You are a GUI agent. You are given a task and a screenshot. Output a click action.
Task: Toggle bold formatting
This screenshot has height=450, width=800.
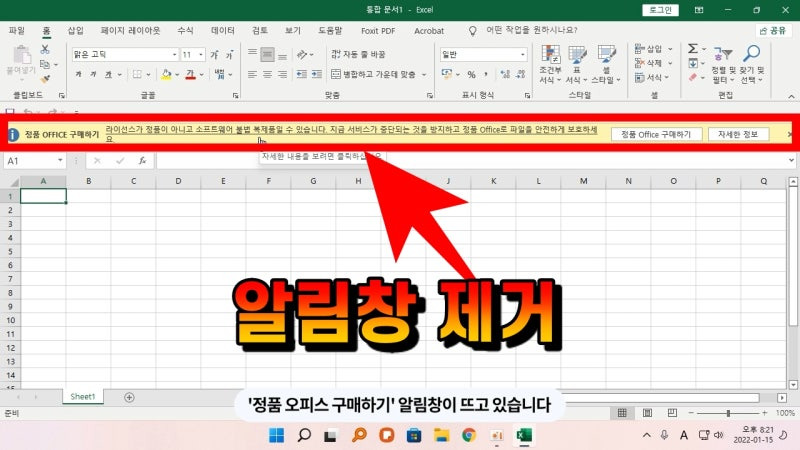pyautogui.click(x=79, y=74)
